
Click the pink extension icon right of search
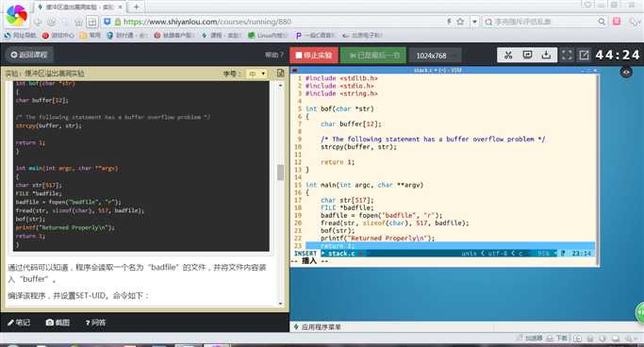pos(617,22)
